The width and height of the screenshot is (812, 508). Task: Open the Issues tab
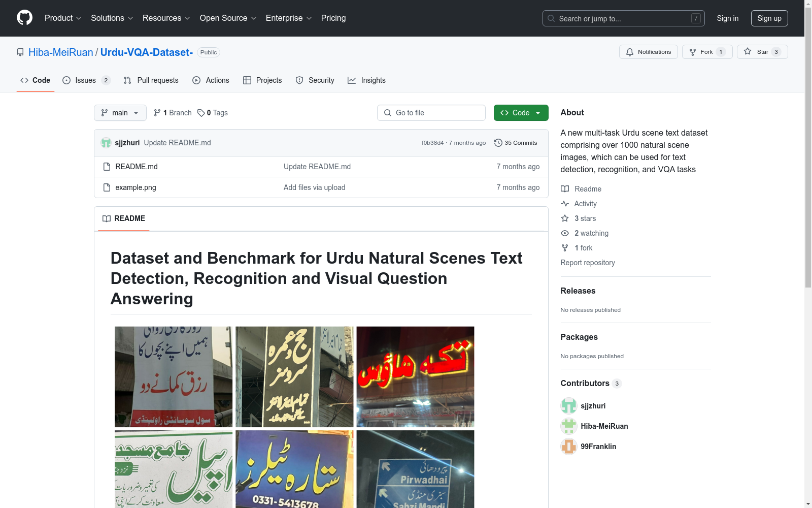pos(86,80)
